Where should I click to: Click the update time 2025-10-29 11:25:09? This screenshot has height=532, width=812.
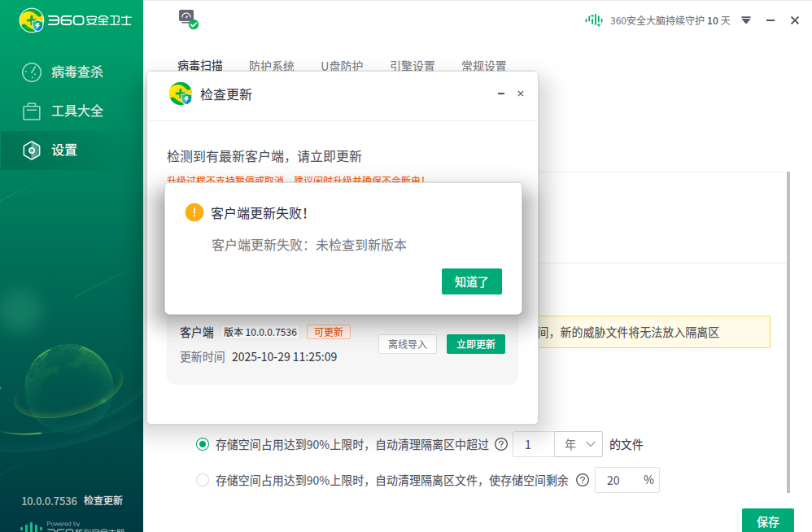point(284,357)
